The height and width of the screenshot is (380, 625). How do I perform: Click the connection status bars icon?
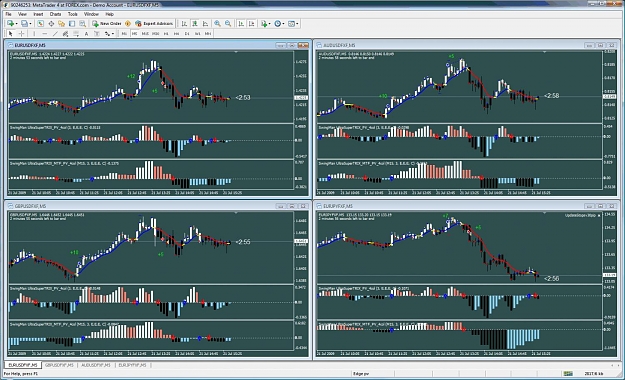coord(568,374)
